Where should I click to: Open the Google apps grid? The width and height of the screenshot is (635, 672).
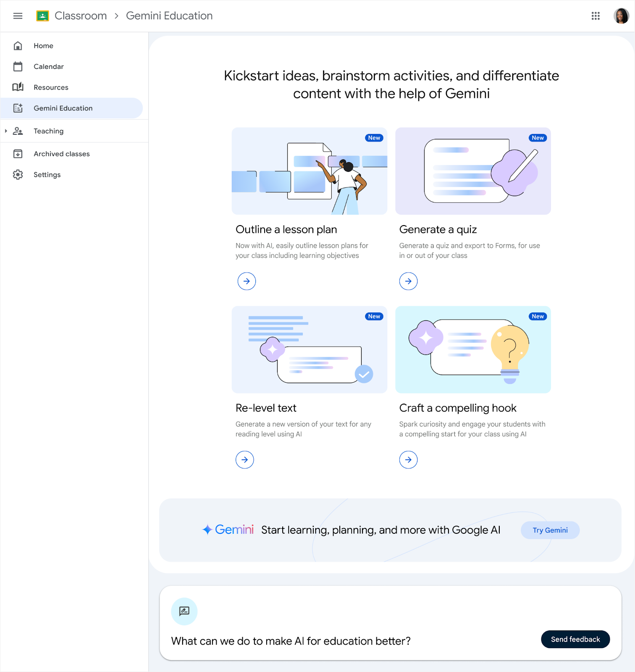coord(596,16)
